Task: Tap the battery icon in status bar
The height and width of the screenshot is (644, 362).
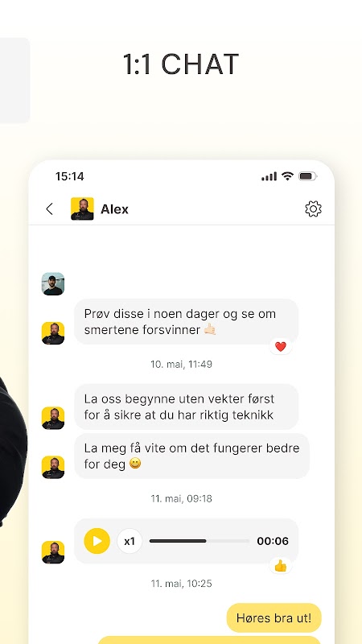Action: 307,176
